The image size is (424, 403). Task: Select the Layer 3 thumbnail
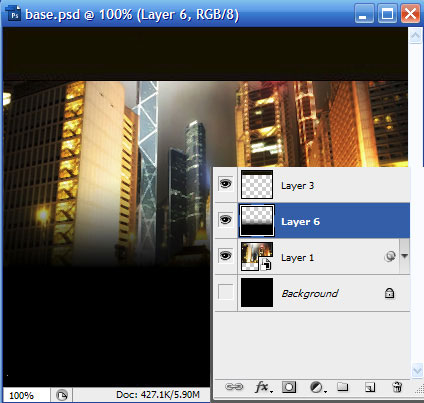[257, 184]
